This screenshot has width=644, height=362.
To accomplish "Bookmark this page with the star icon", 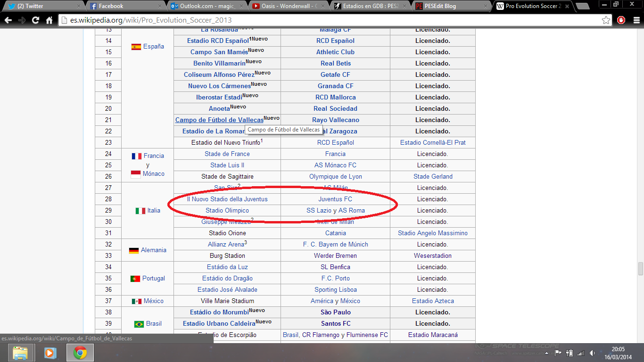I will point(606,20).
